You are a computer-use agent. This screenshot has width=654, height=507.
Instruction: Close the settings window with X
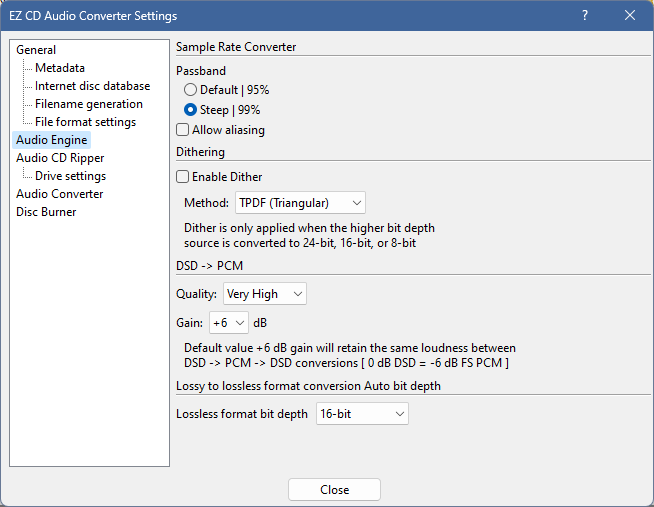pos(630,15)
